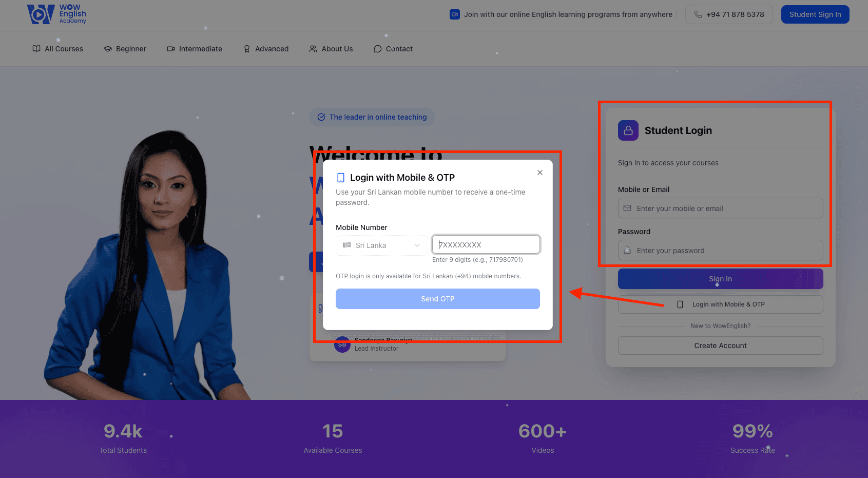This screenshot has height=478, width=868.
Task: Open the Sri Lanka country selector
Action: [381, 245]
